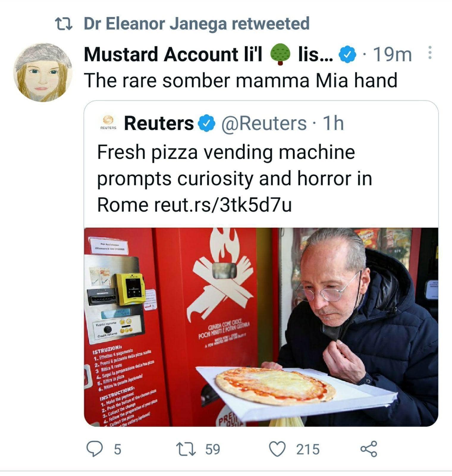Click the blue verified badge next to Reuters
Screen dimensions: 452x476
207,124
